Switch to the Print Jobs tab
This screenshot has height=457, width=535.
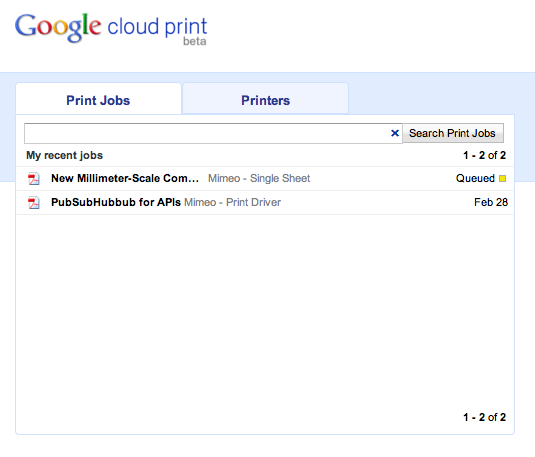98,100
